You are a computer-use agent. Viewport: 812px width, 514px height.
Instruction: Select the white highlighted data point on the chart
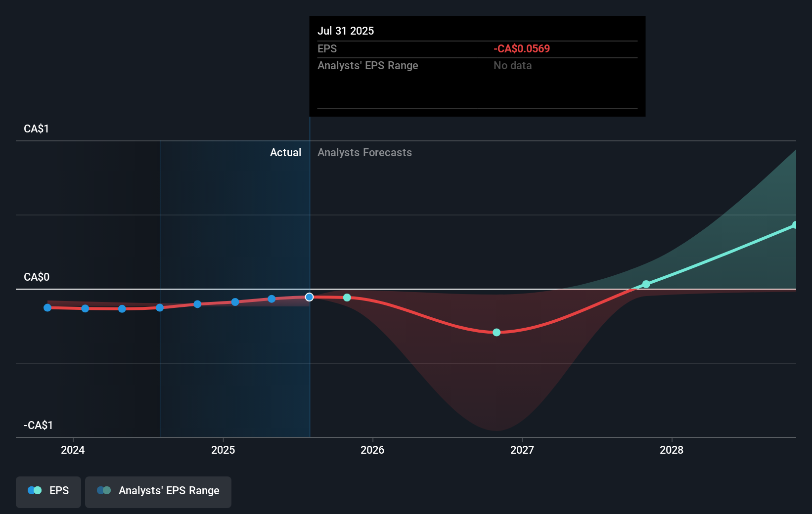[309, 297]
